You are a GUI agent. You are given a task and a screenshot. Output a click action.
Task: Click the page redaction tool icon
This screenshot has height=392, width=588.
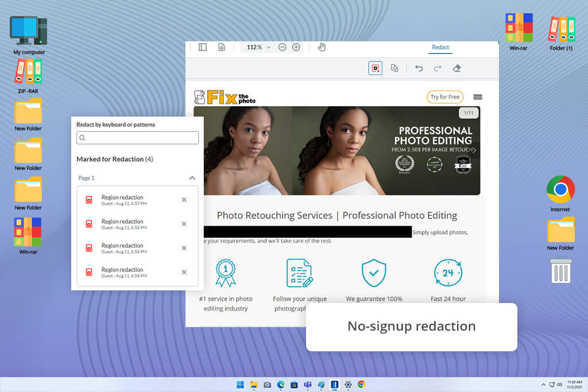point(394,68)
